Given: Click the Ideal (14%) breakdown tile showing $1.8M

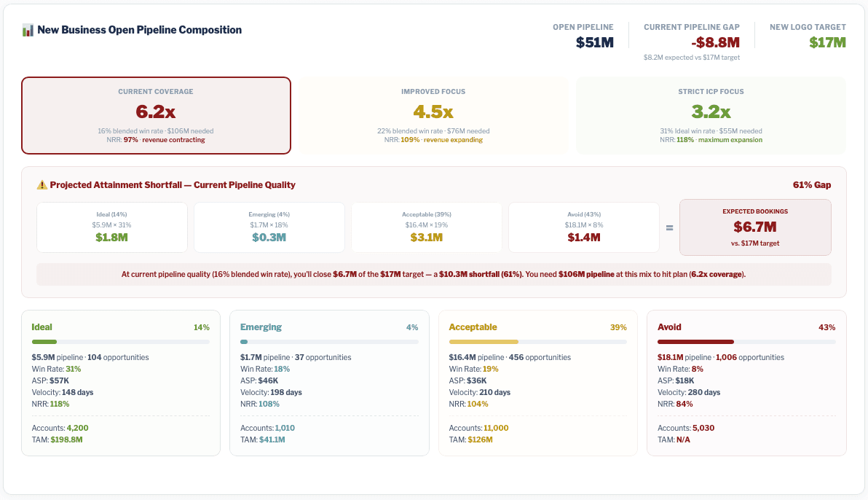Looking at the screenshot, I should click(x=111, y=227).
